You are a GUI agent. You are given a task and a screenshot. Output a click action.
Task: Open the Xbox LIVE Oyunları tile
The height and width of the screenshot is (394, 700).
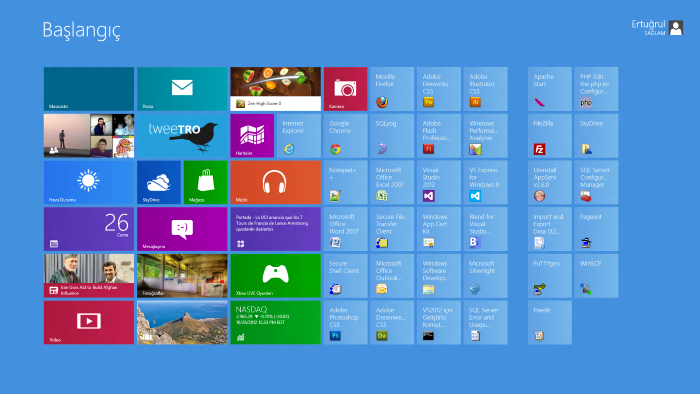click(x=275, y=276)
